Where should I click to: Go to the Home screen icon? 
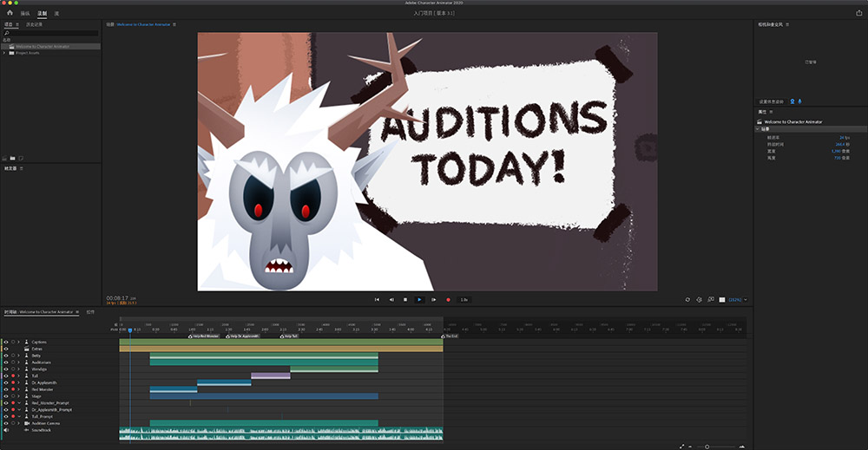[10, 13]
